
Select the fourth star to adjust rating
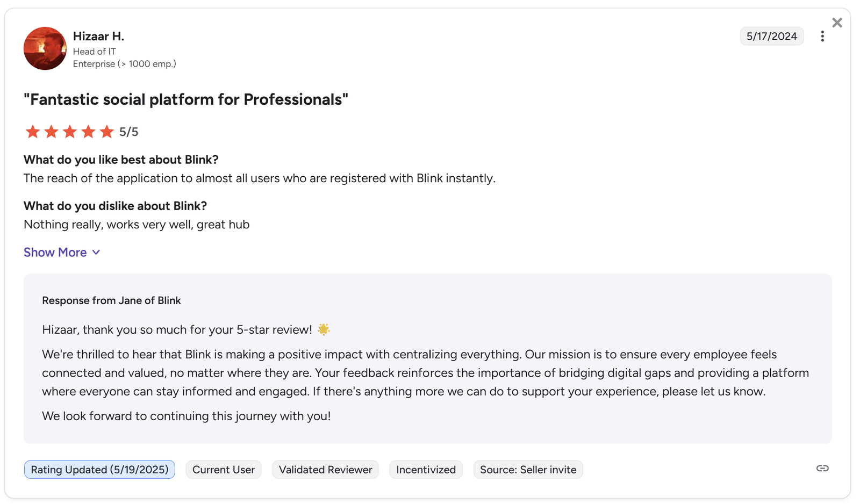click(88, 131)
